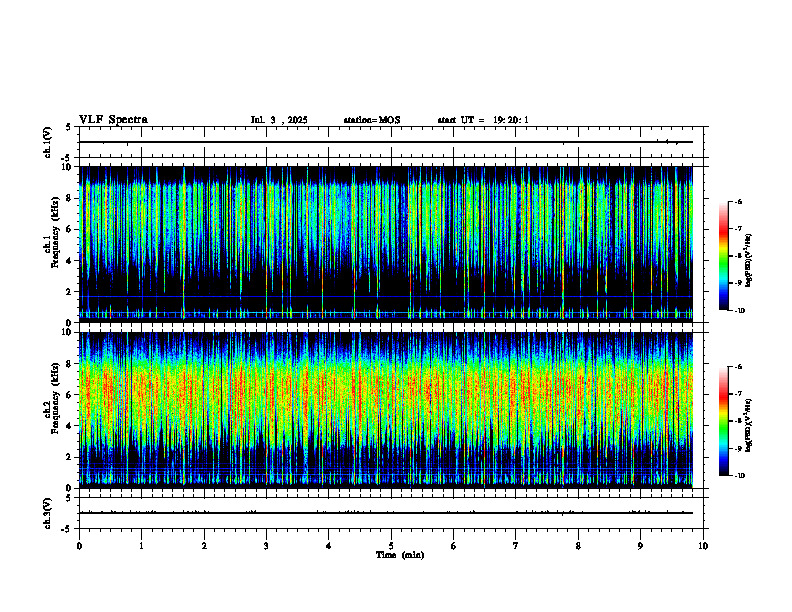The width and height of the screenshot is (792, 612).
Task: Click the "VLF Spectra" plot title
Action: [113, 120]
